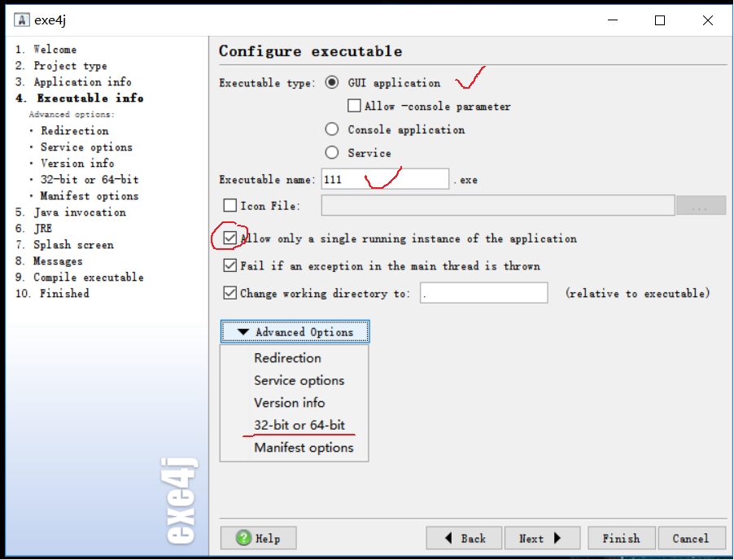Screen dimensions: 734x560
Task: Maximize the exe4j window
Action: tap(660, 20)
